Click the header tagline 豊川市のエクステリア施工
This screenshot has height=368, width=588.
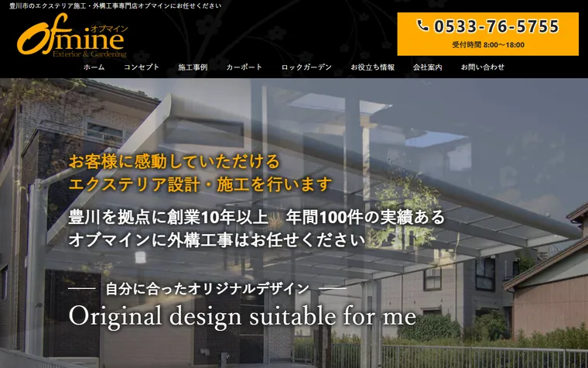point(115,5)
